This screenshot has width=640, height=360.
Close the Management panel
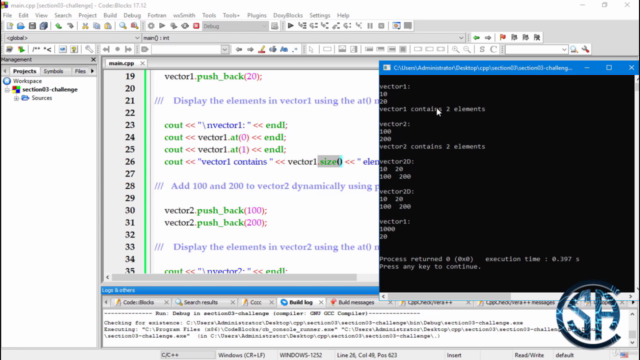tap(93, 60)
